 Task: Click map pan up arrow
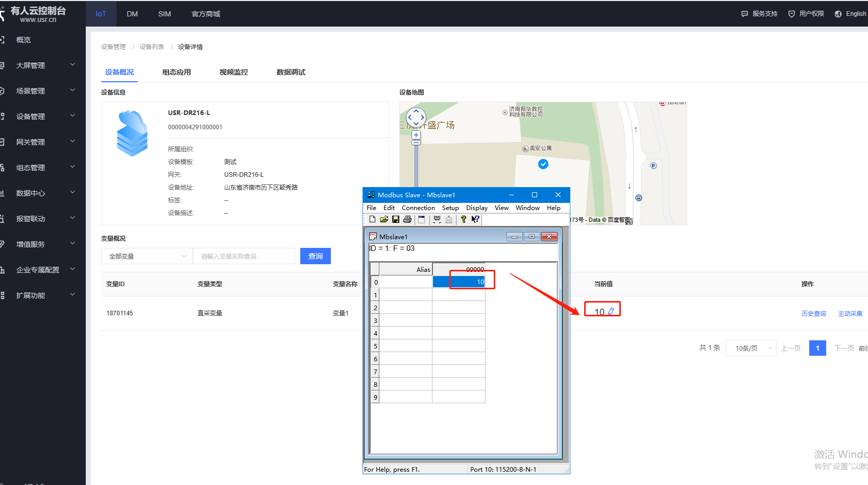(x=416, y=111)
